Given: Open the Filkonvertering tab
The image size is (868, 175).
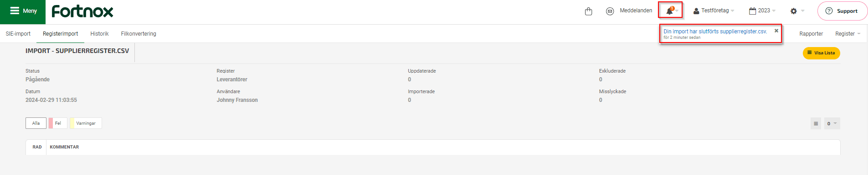Looking at the screenshot, I should coord(139,34).
